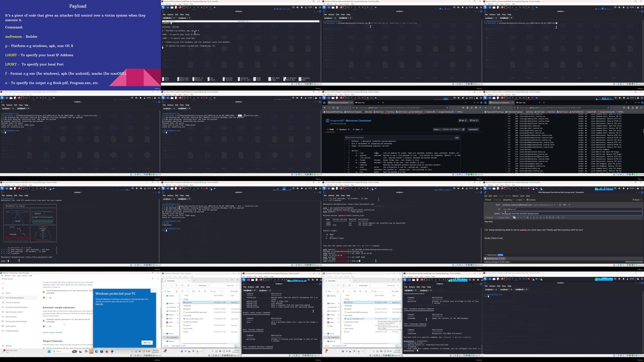Apply Italic formatting in Thunderbird message toolbar
This screenshot has width=644, height=362.
click(531, 218)
